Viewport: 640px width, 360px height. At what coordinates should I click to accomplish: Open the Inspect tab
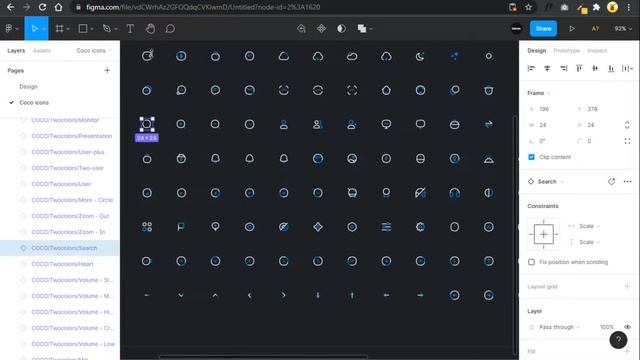(597, 51)
